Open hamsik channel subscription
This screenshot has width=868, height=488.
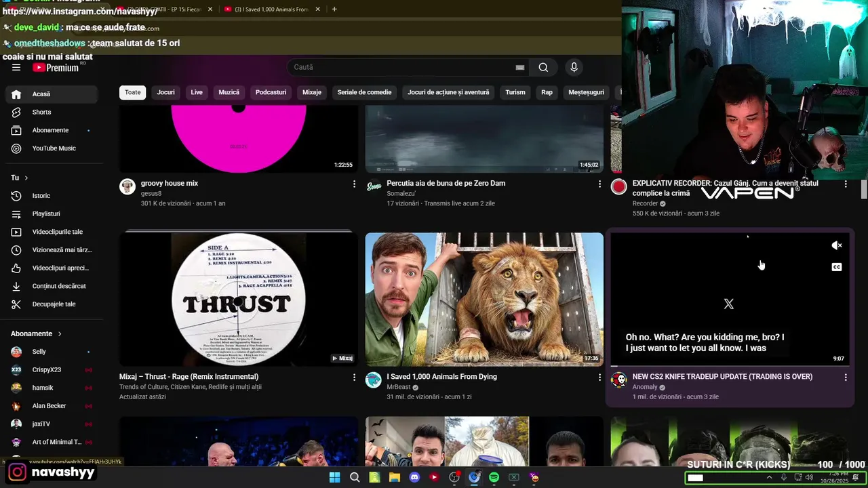pyautogui.click(x=52, y=388)
